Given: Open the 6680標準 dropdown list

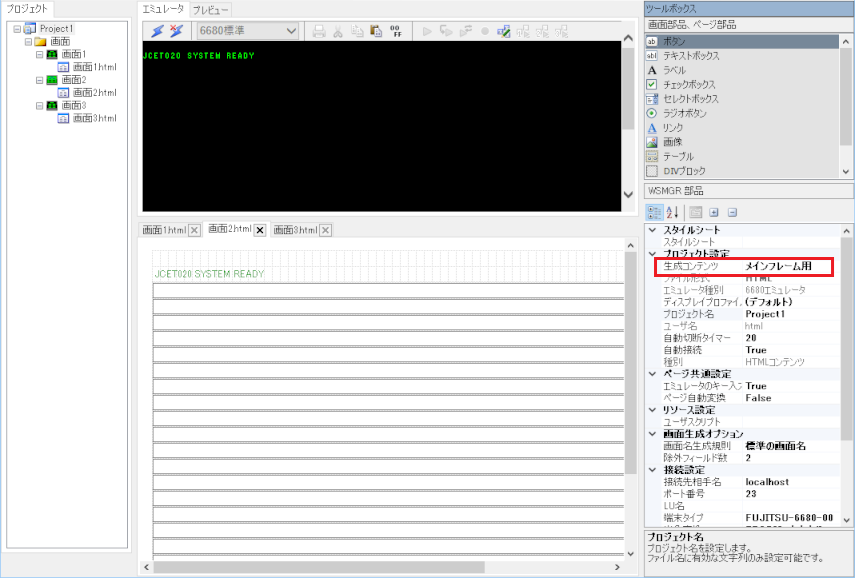Looking at the screenshot, I should tap(291, 31).
